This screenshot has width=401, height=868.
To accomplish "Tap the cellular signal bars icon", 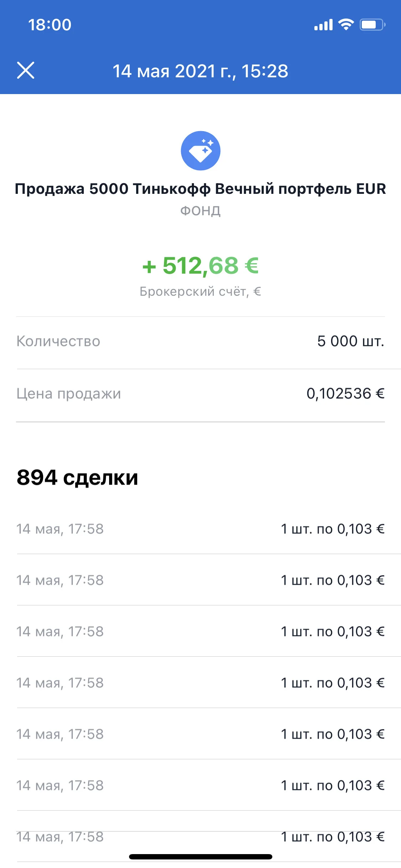I will pyautogui.click(x=323, y=25).
